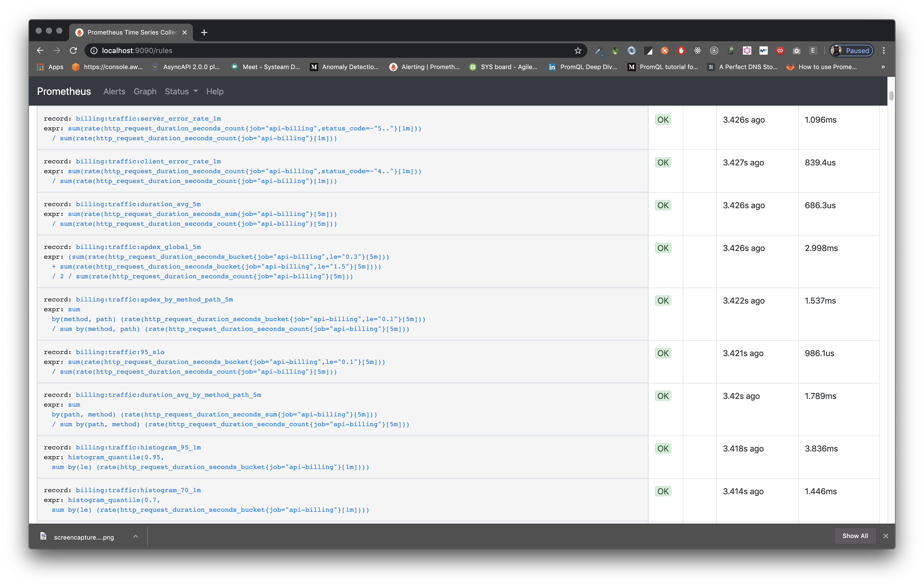Screen dimensions: 924x587
Task: Reload the Prometheus rules page
Action: click(x=73, y=51)
